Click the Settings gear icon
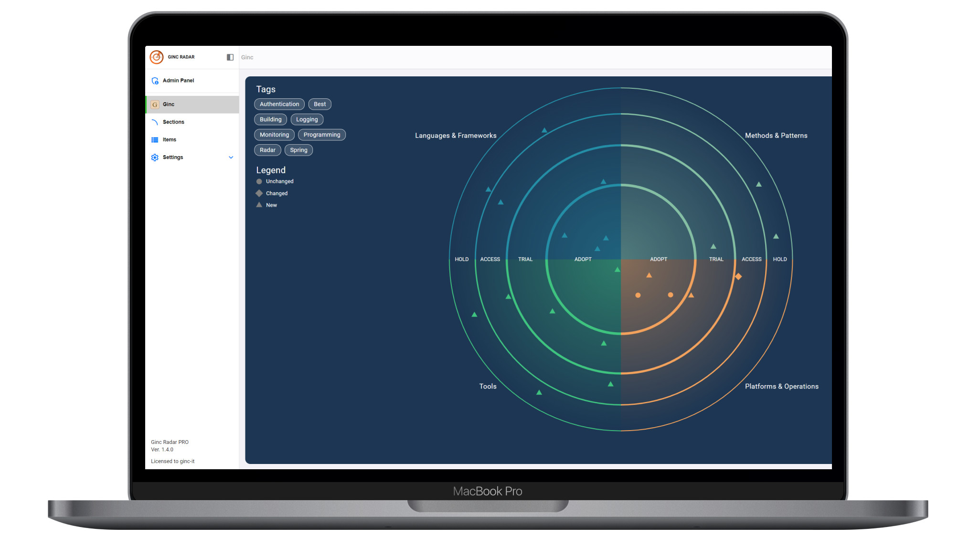 (155, 158)
